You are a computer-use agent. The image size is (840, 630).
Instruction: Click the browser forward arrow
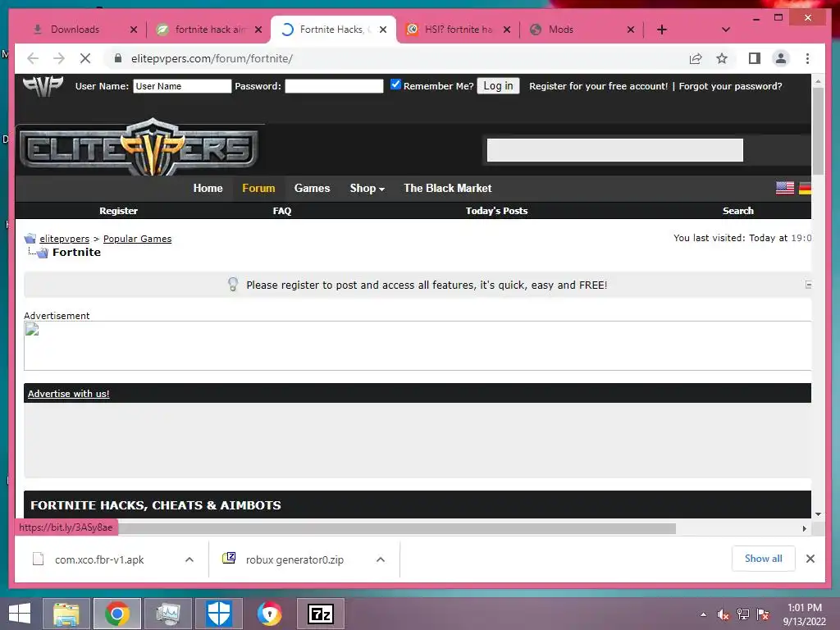click(59, 58)
